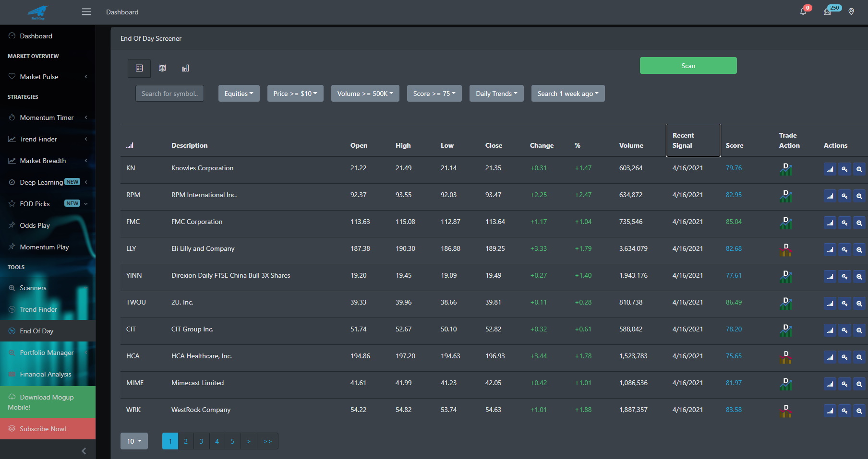Open the notifications bell icon
The height and width of the screenshot is (459, 868).
coord(803,12)
